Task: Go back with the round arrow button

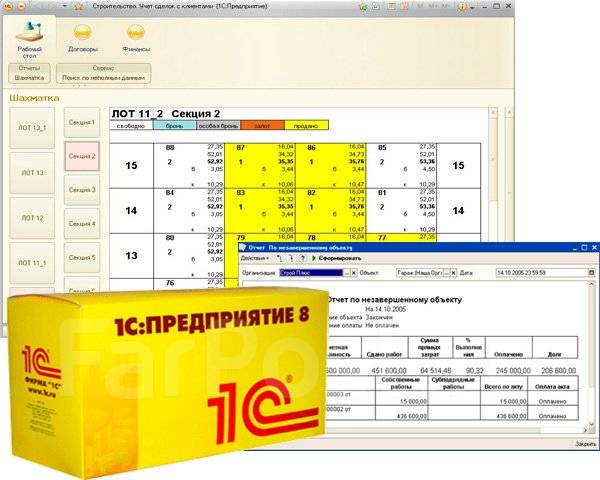Action: (22, 6)
